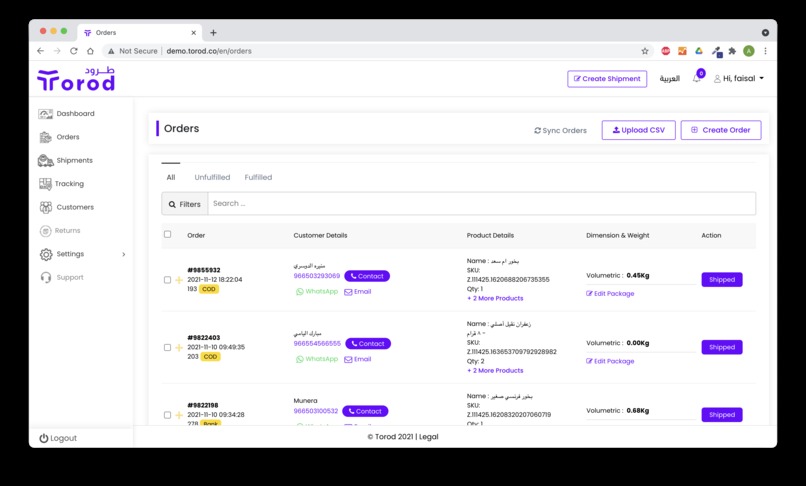This screenshot has width=806, height=486.
Task: Switch to the Fulfilled tab
Action: [x=259, y=177]
